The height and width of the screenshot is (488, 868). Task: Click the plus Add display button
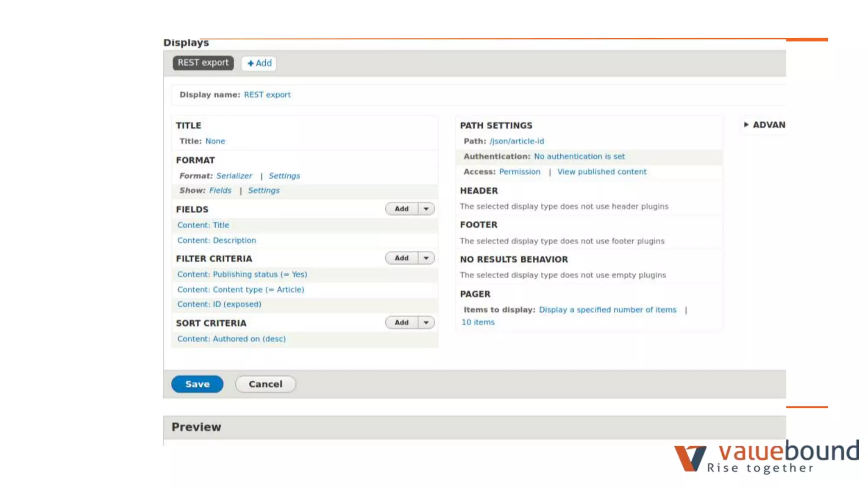coord(259,63)
